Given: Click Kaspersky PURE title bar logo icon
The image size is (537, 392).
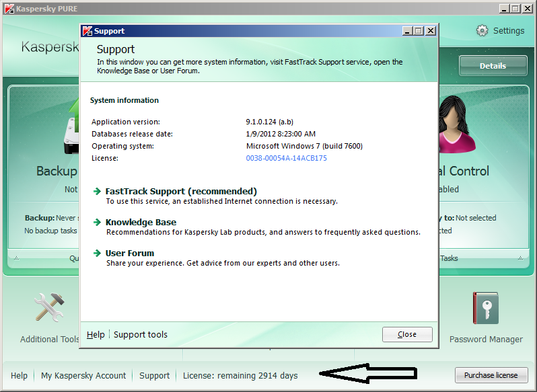Looking at the screenshot, I should (9, 9).
